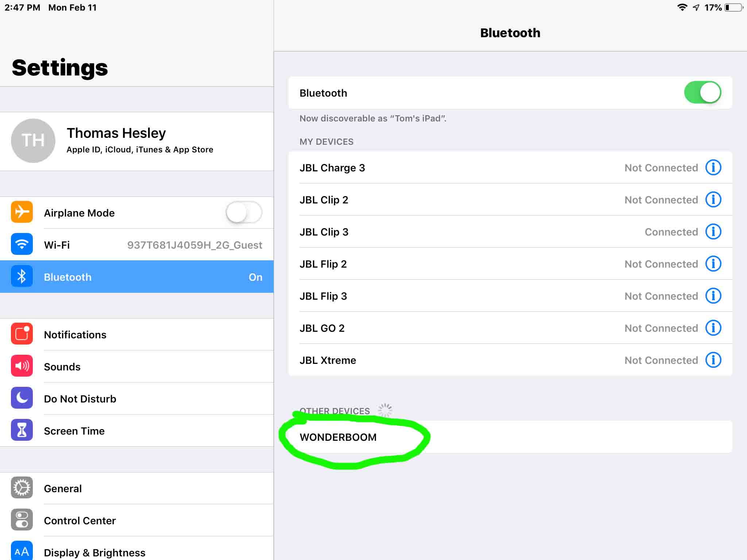The image size is (747, 560).
Task: Open info for JBL Clip 3
Action: click(x=713, y=232)
